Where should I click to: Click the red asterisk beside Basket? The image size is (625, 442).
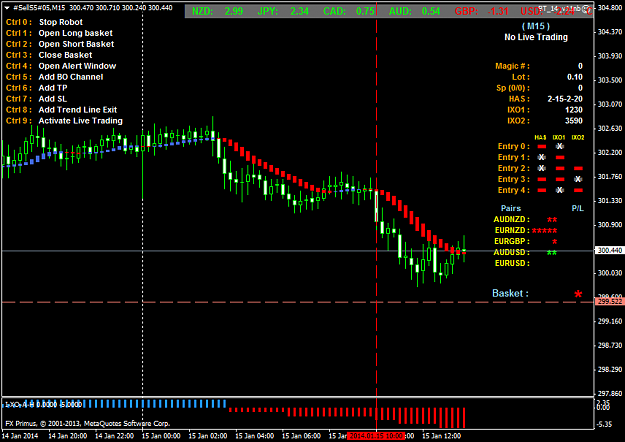(x=578, y=295)
